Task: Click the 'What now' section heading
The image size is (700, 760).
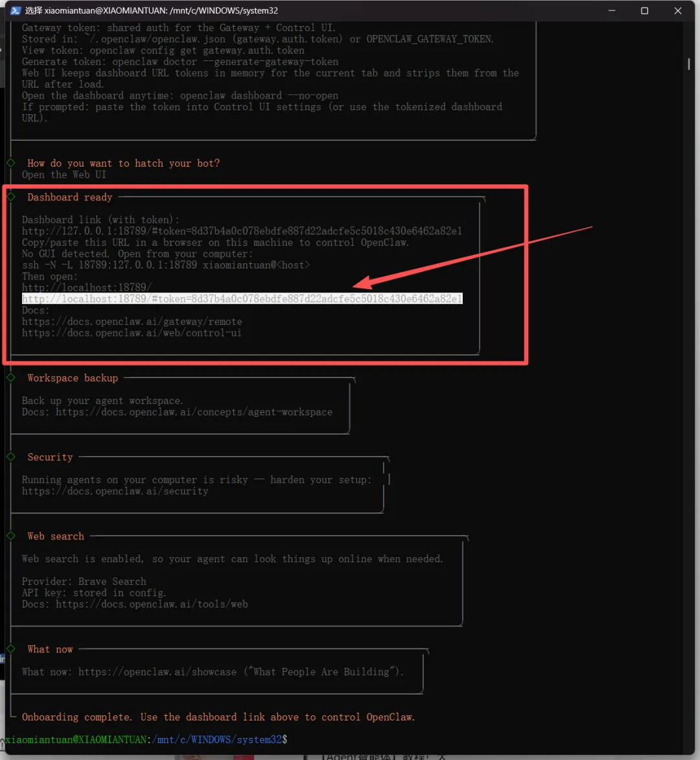Action: [50, 650]
